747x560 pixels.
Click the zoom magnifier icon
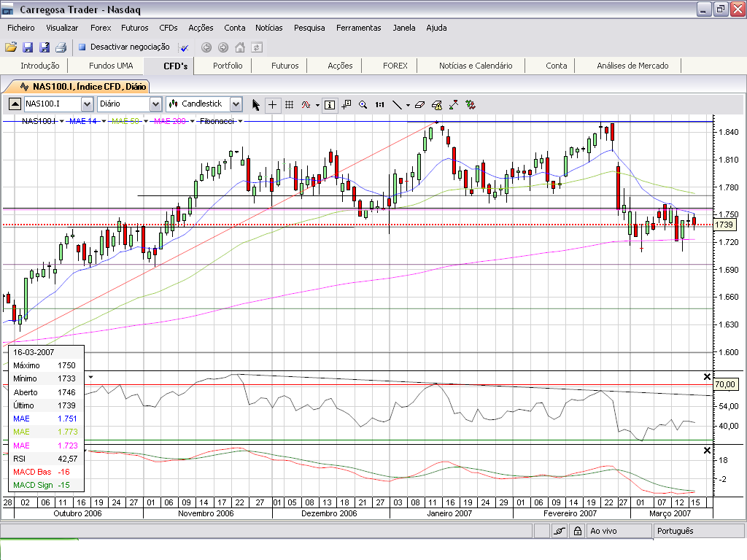click(363, 105)
